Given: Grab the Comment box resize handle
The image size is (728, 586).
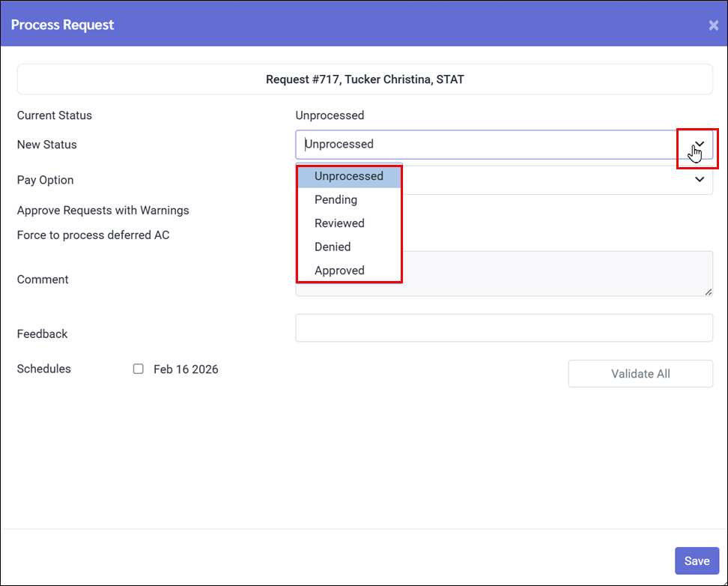Looking at the screenshot, I should pyautogui.click(x=709, y=292).
